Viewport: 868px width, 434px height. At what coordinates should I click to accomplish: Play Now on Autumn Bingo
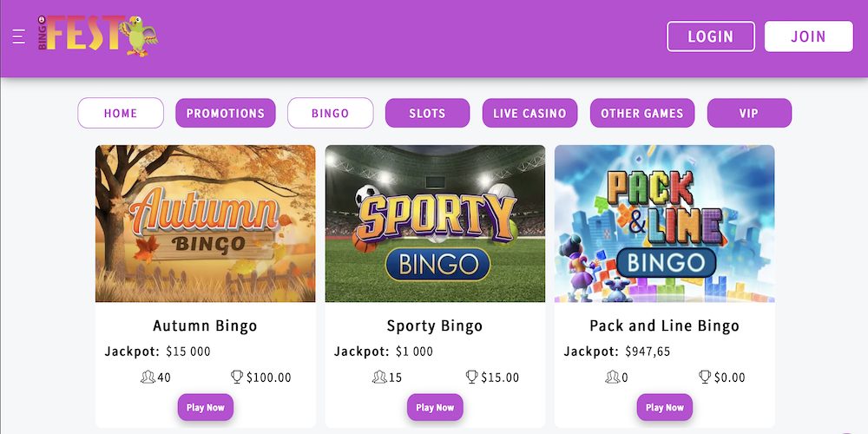point(205,407)
